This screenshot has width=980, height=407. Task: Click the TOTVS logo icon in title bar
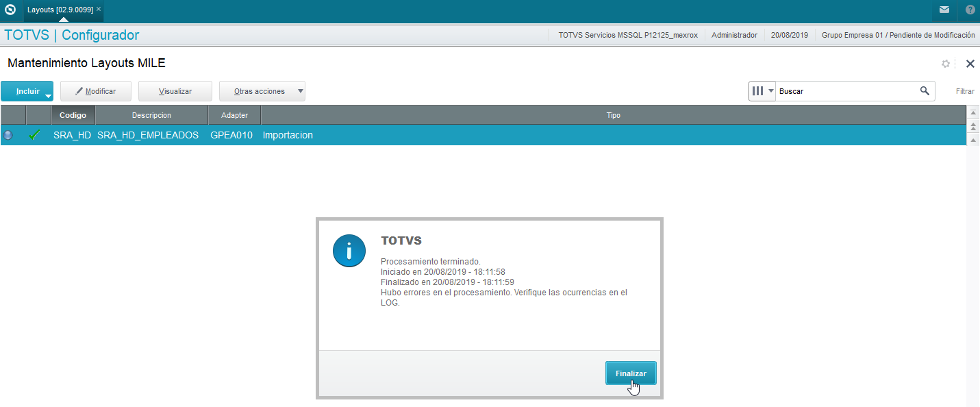(10, 10)
